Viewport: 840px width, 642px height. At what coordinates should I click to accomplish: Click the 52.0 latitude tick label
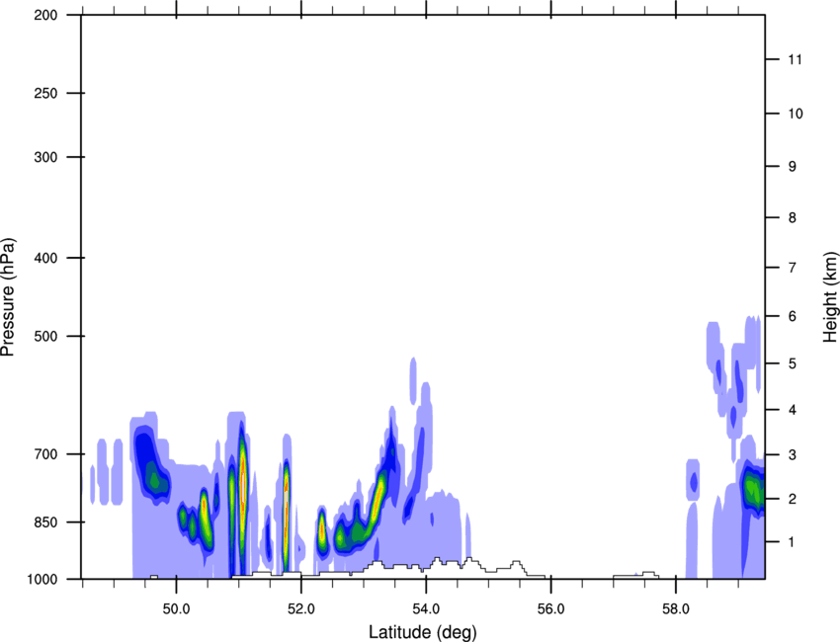pos(301,609)
